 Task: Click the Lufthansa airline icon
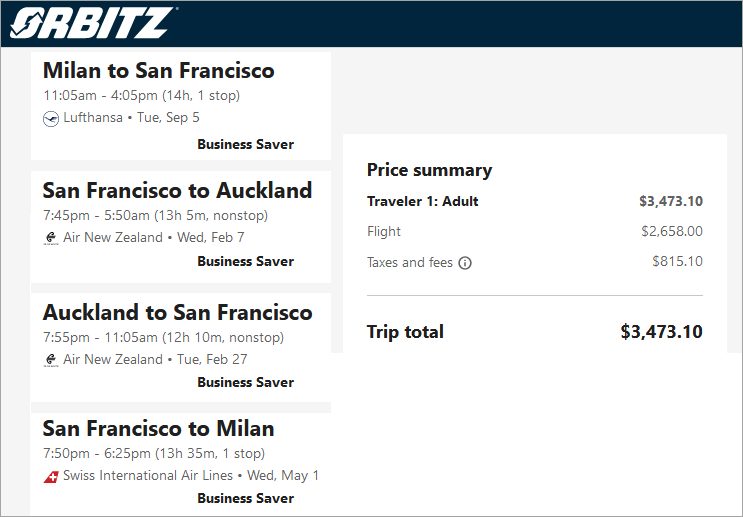[51, 118]
